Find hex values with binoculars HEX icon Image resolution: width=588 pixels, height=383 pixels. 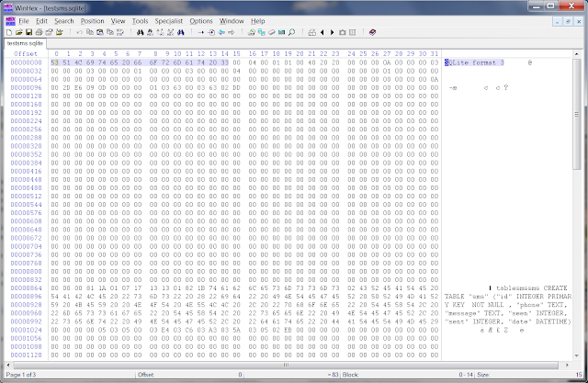(x=150, y=32)
